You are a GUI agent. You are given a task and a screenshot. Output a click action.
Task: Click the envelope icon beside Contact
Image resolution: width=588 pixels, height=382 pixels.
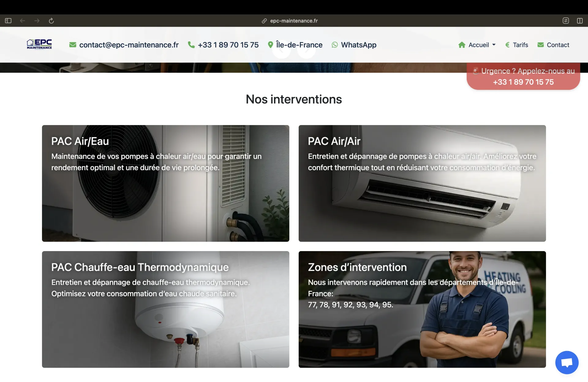click(541, 45)
